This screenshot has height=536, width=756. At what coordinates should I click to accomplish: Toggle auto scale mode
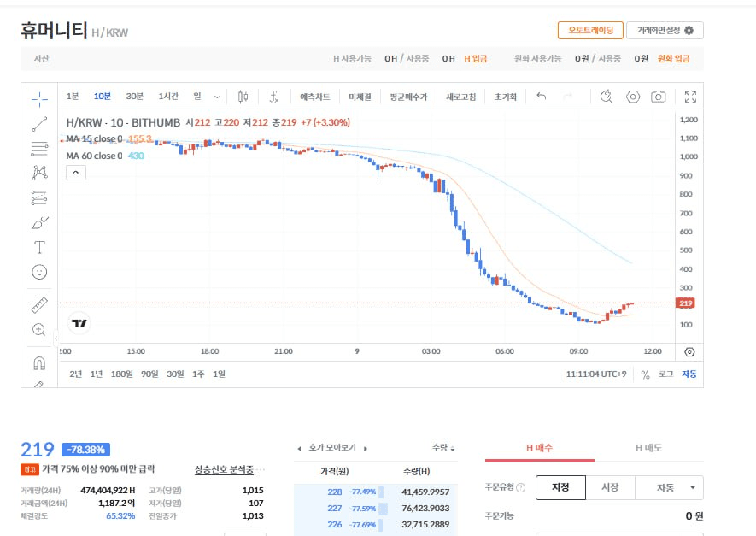coord(689,374)
